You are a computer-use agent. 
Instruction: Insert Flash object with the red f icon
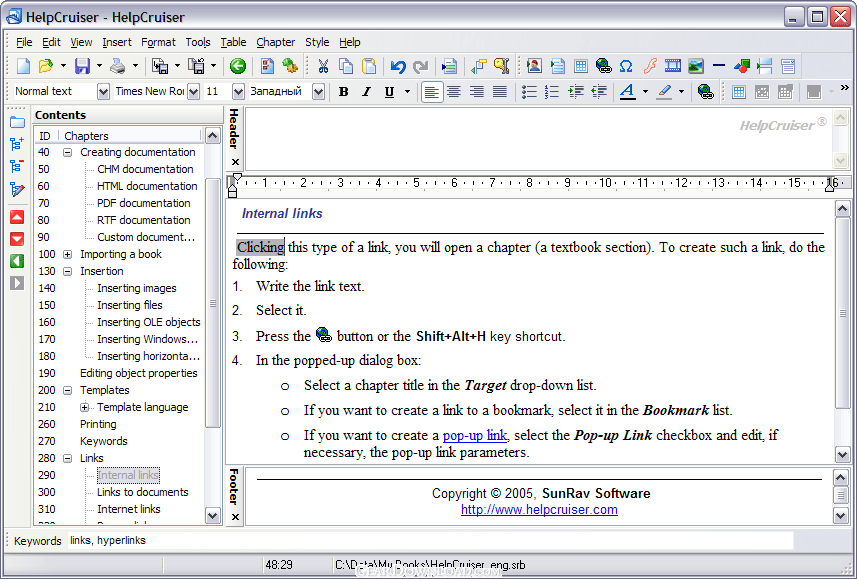pyautogui.click(x=649, y=66)
